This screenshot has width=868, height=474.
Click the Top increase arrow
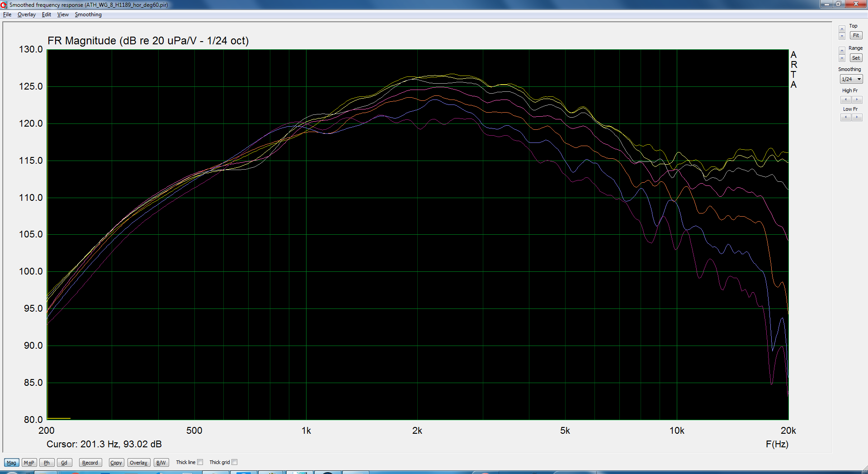click(842, 29)
